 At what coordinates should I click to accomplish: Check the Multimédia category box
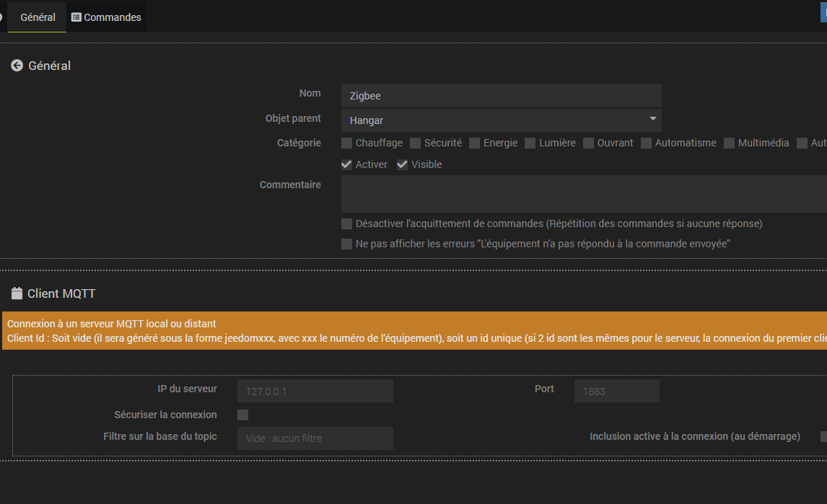[729, 143]
